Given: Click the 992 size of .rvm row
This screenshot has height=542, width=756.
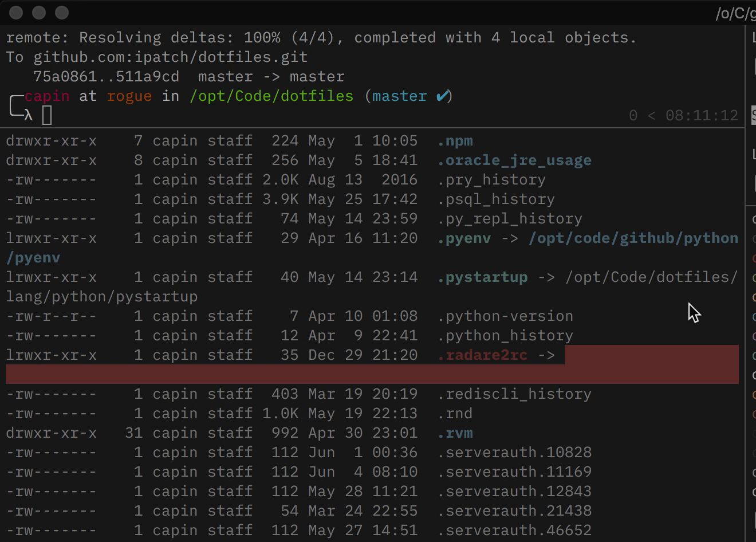Looking at the screenshot, I should (x=285, y=433).
